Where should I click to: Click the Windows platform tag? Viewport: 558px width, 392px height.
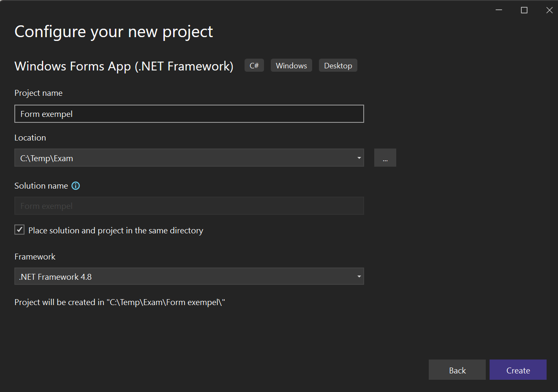click(x=291, y=65)
